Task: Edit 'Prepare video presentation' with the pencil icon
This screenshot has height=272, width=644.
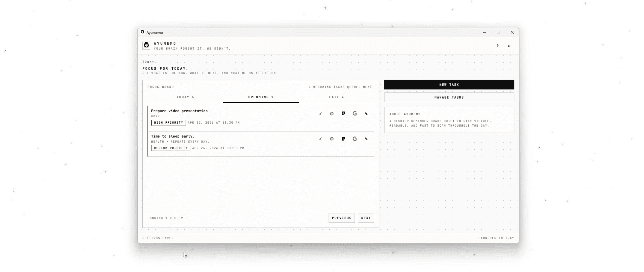Action: (x=366, y=114)
